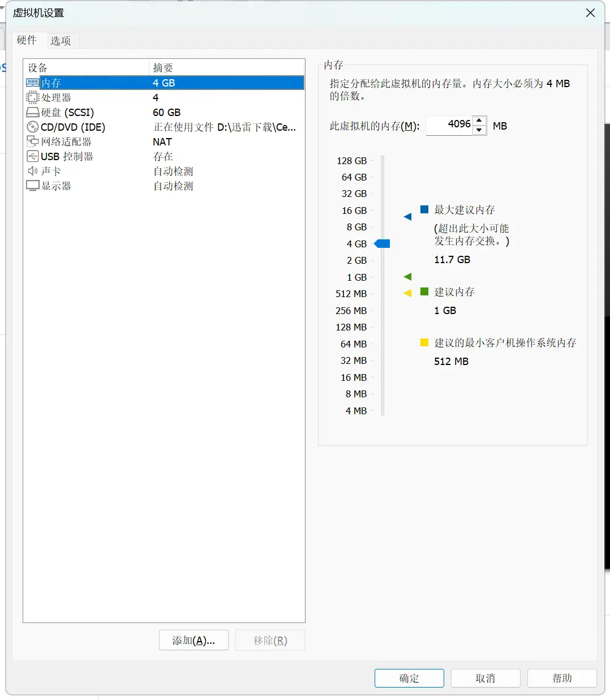Viewport: 610px width, 700px height.
Task: Increase memory with the spinner up arrow
Action: click(x=479, y=121)
